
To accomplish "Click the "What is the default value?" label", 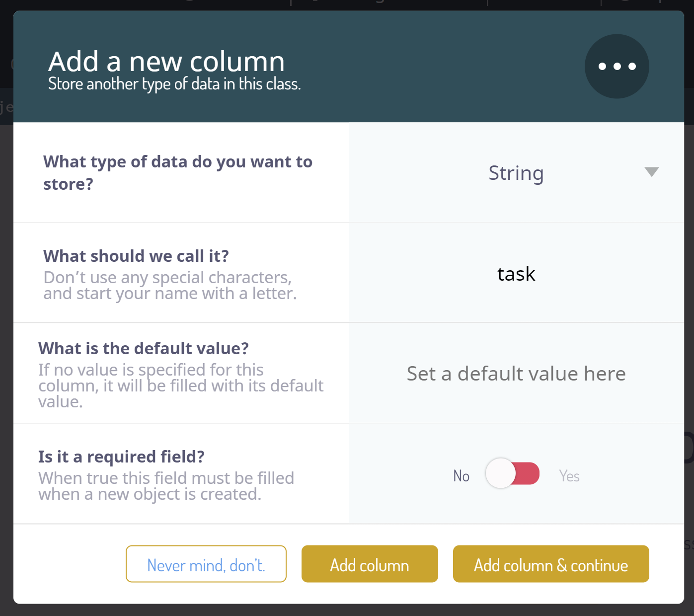I will 144,348.
